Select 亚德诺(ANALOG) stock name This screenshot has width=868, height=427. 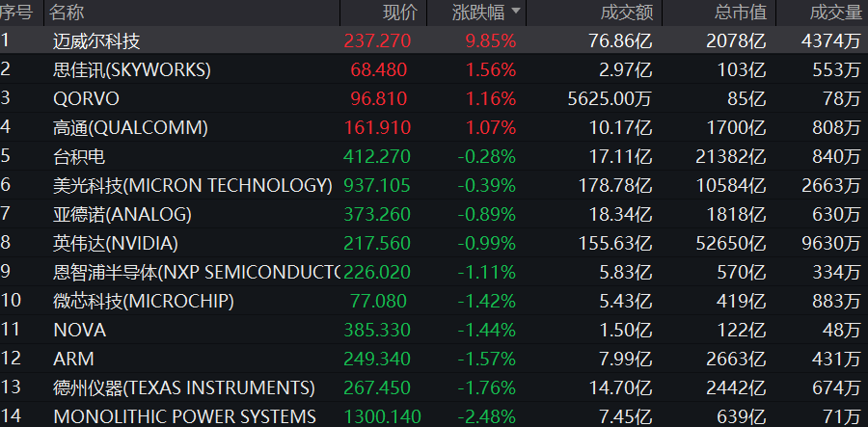pyautogui.click(x=122, y=214)
